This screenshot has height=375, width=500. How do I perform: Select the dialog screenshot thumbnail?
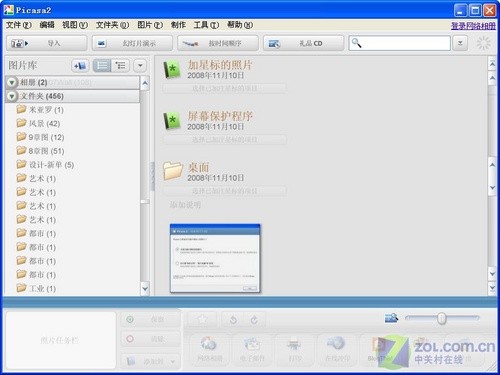(215, 259)
